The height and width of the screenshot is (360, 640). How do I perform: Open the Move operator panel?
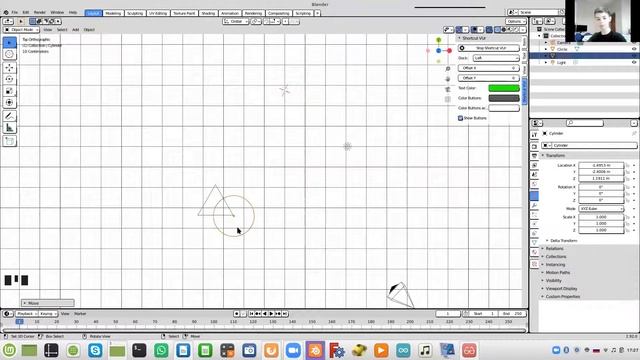click(x=48, y=303)
